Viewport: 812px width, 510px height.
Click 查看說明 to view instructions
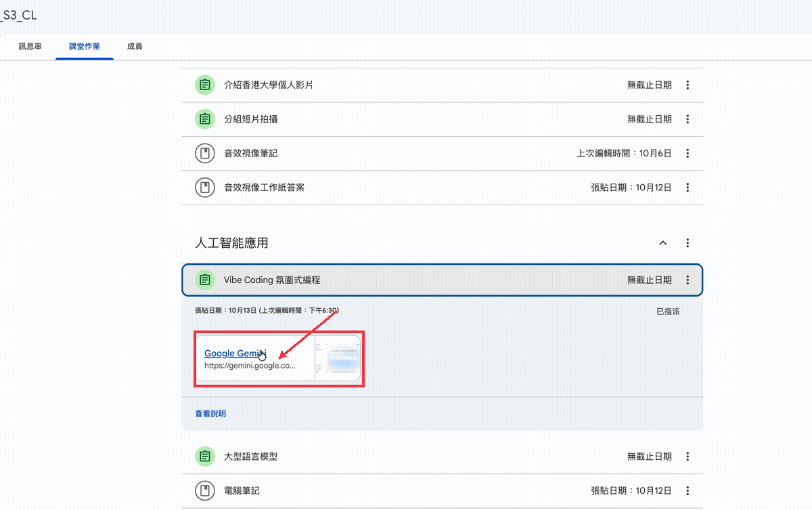click(210, 414)
